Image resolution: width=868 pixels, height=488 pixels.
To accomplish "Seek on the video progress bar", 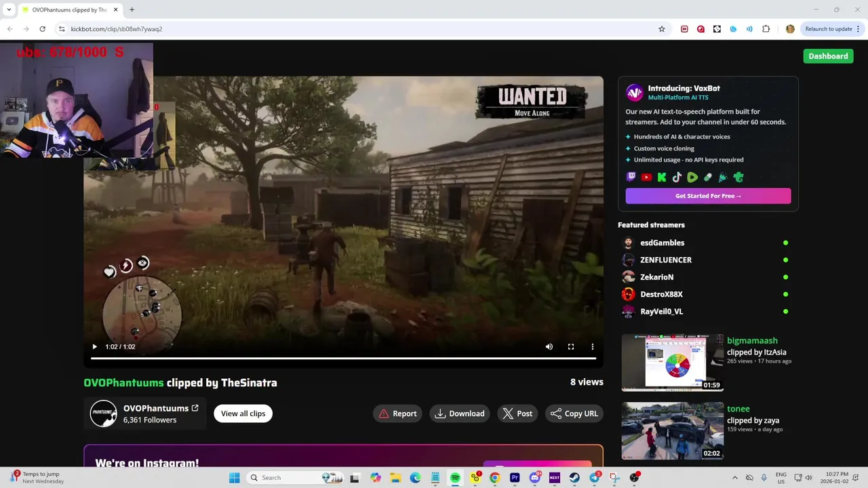I will [343, 358].
